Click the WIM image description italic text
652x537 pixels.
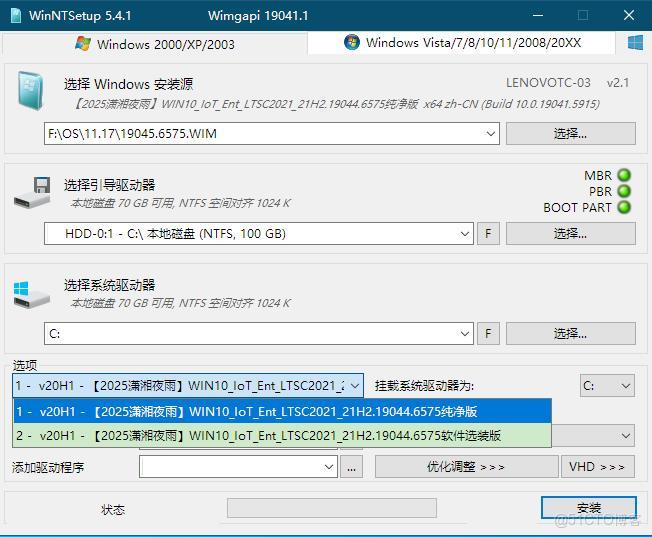pyautogui.click(x=337, y=104)
